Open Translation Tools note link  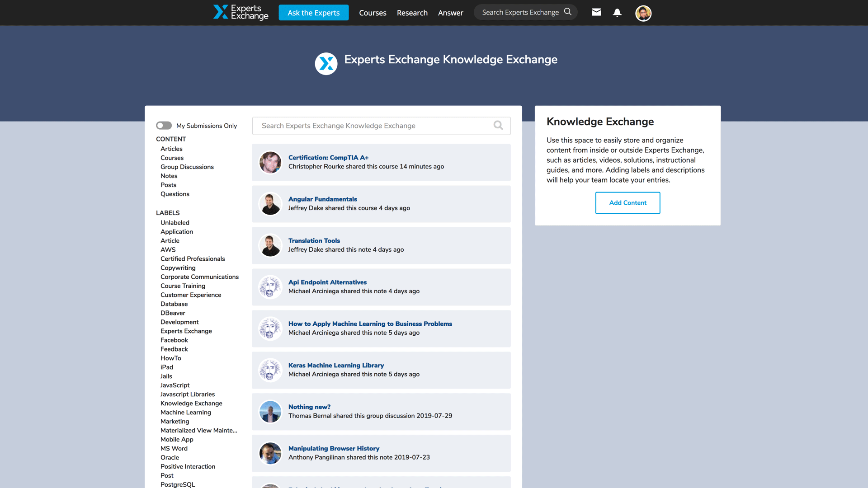(x=314, y=240)
